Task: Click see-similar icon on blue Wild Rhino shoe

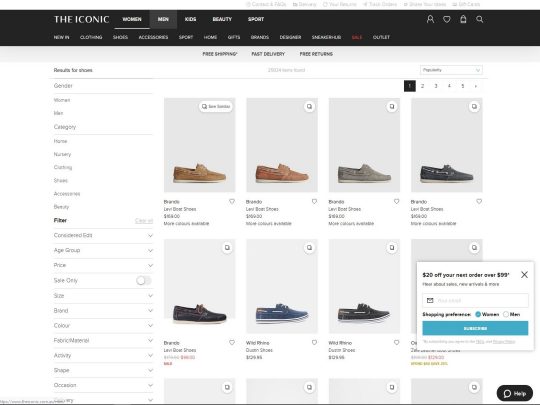Action: pyautogui.click(x=309, y=248)
